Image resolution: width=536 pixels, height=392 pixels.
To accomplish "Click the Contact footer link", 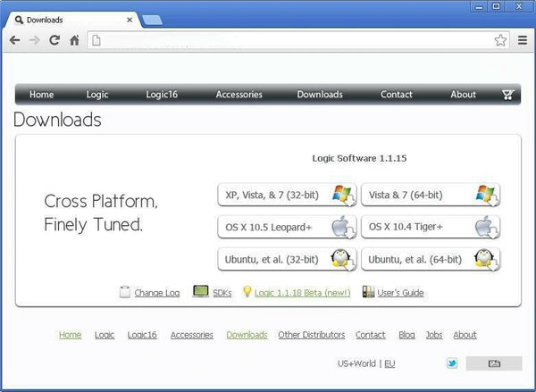I will [370, 335].
